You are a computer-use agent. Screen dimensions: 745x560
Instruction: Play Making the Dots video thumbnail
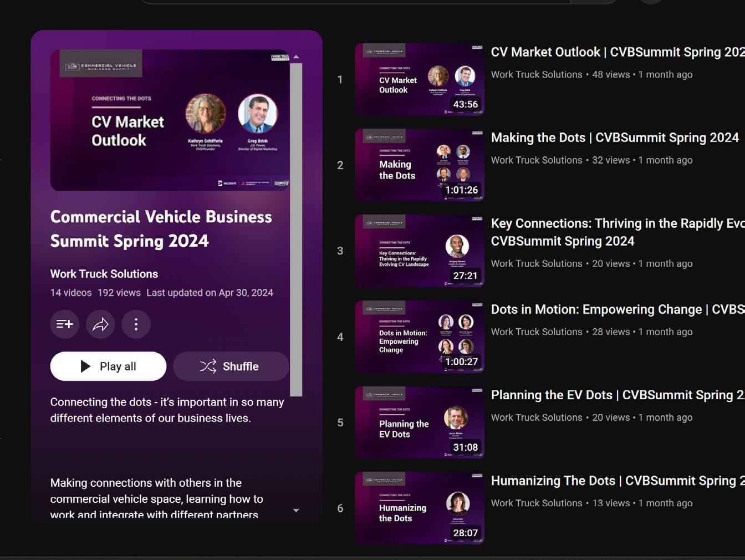pyautogui.click(x=419, y=165)
